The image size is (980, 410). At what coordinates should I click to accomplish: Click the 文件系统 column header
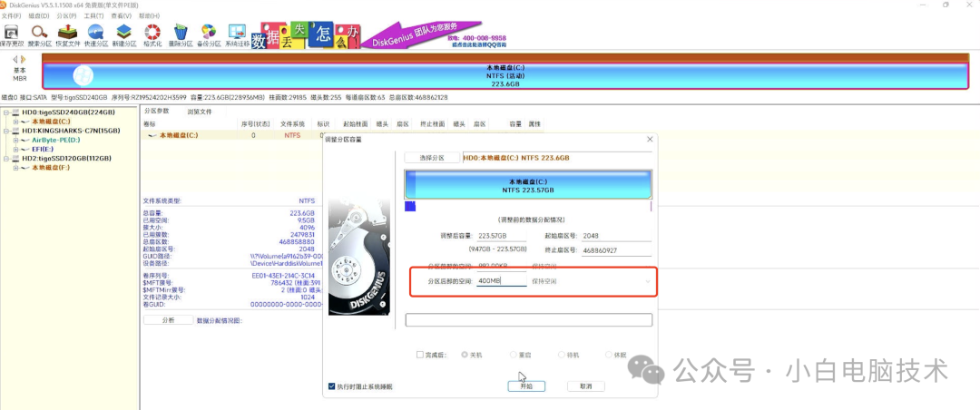(x=292, y=124)
